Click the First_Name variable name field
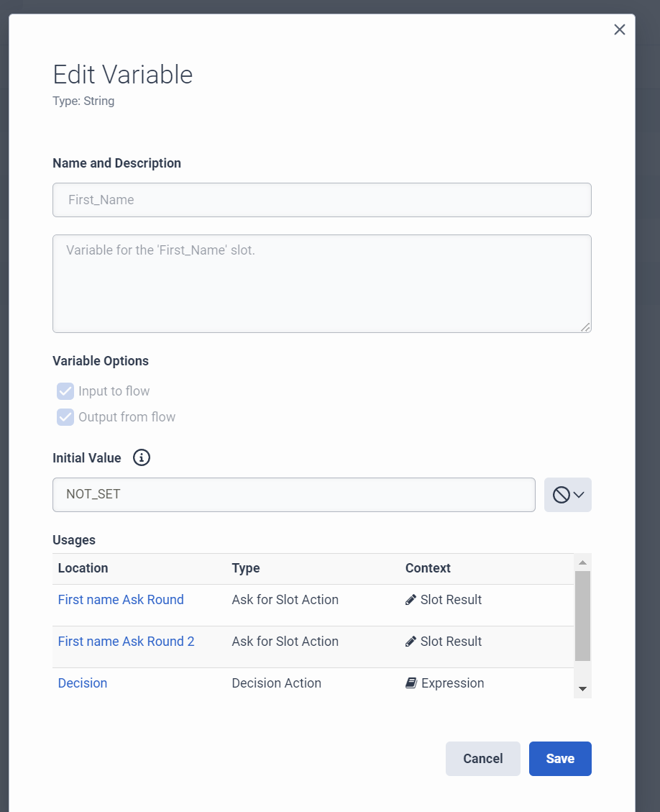This screenshot has width=660, height=812. [x=321, y=200]
